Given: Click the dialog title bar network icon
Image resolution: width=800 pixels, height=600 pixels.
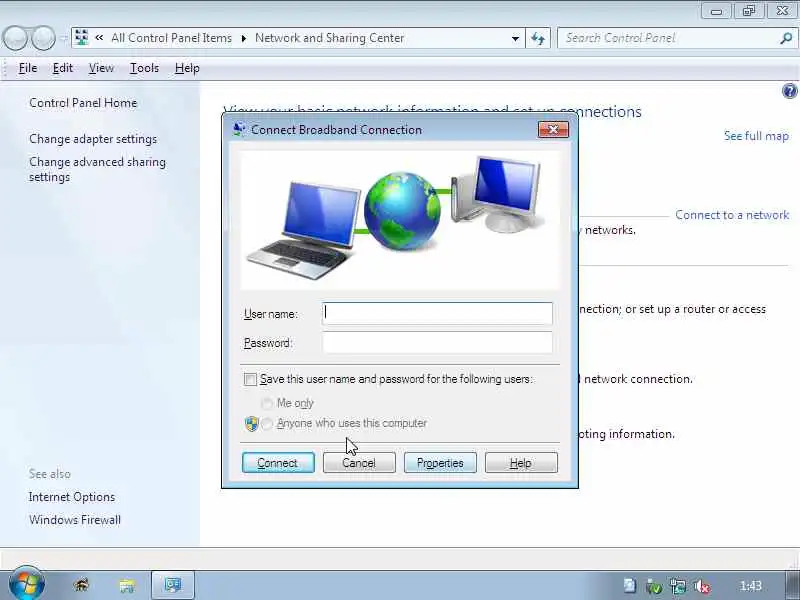Looking at the screenshot, I should [x=239, y=129].
